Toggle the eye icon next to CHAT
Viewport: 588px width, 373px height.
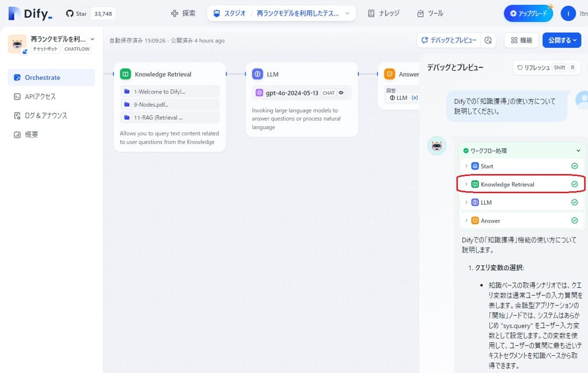click(341, 93)
